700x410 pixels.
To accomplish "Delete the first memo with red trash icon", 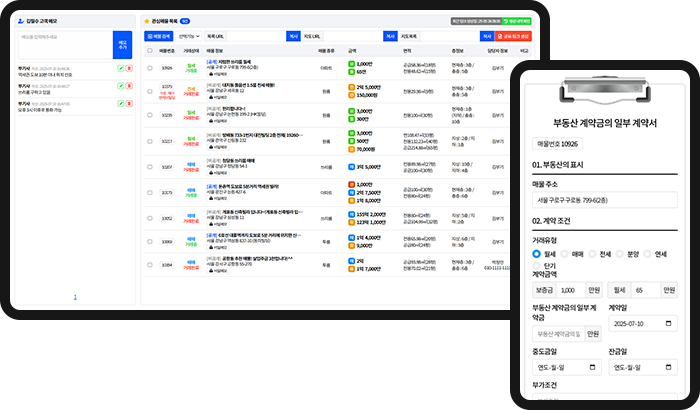I will (x=128, y=69).
